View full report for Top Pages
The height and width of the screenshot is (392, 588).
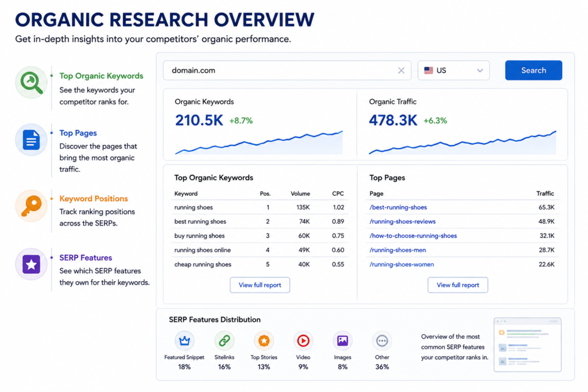pyautogui.click(x=458, y=285)
